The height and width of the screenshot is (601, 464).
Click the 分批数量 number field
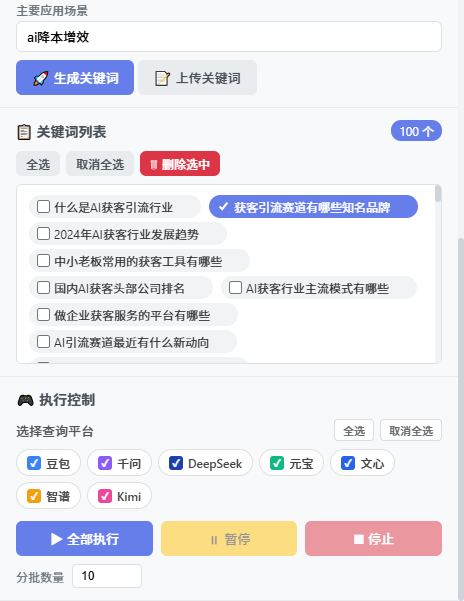(x=107, y=576)
